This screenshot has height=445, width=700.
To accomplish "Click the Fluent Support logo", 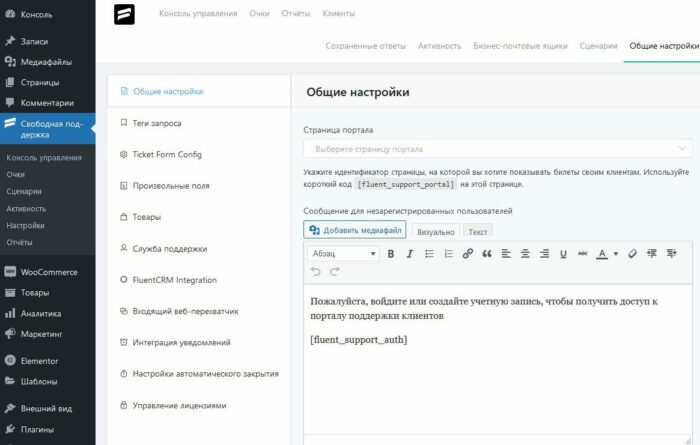I will [125, 15].
